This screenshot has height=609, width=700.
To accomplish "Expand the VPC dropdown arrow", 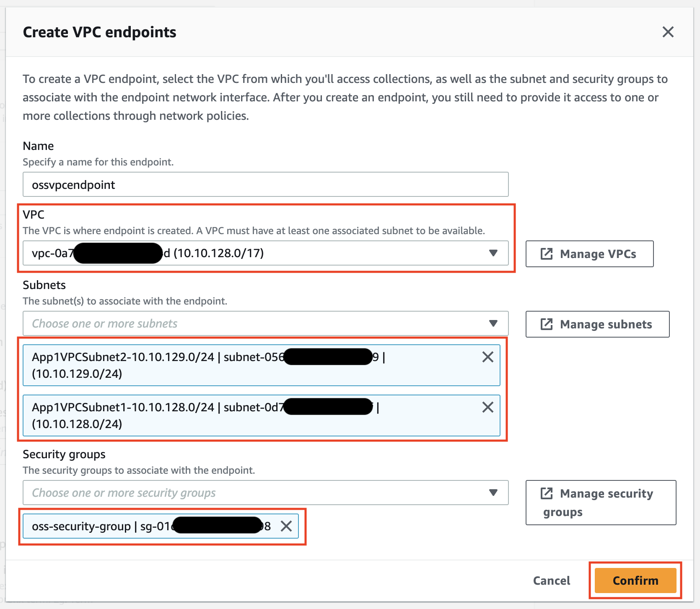I will tap(493, 253).
